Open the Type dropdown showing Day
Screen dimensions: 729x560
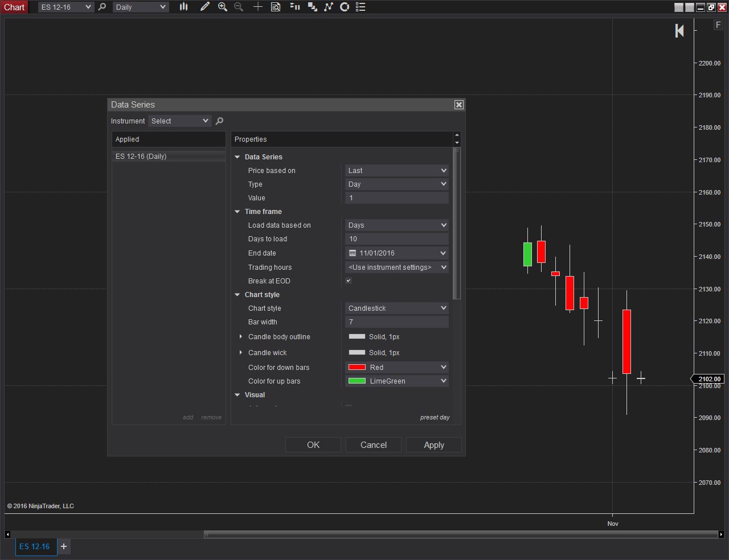click(397, 184)
